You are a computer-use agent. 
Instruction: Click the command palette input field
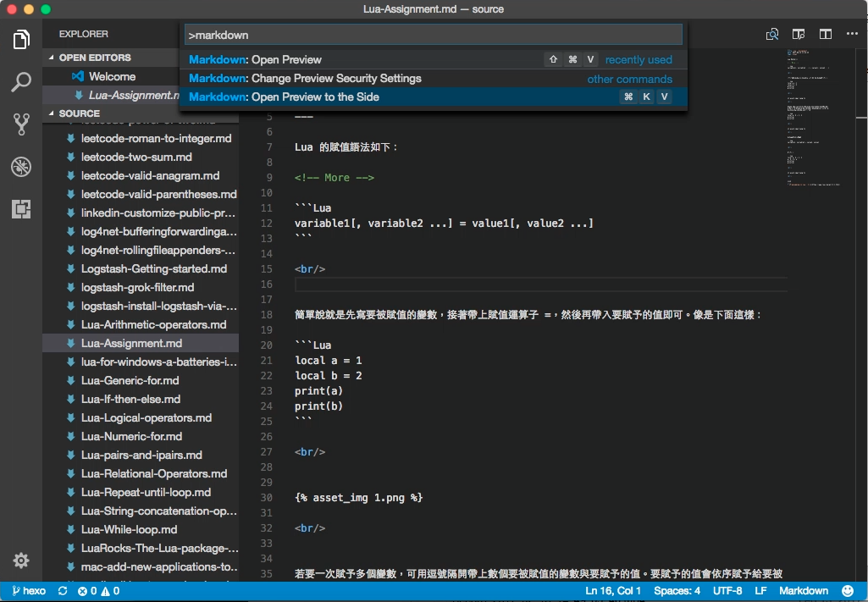click(434, 35)
